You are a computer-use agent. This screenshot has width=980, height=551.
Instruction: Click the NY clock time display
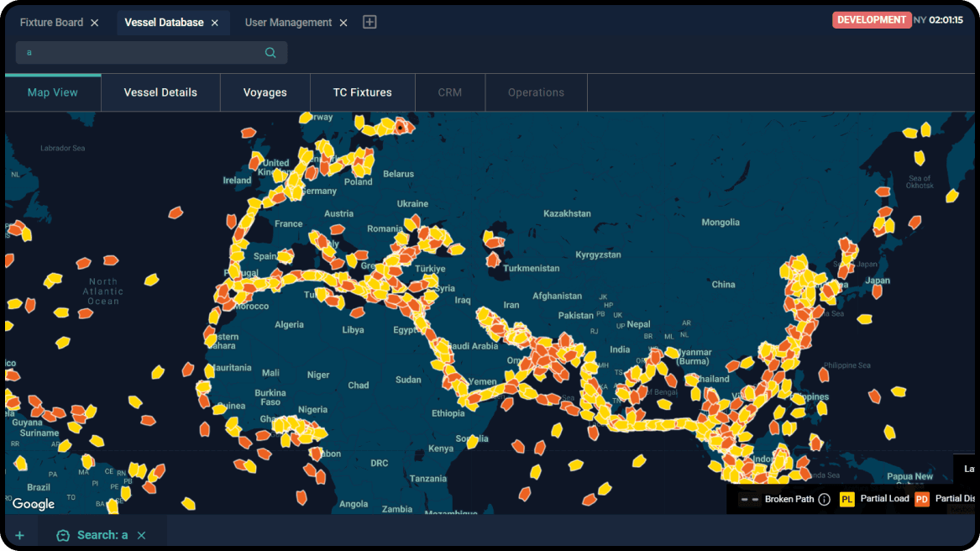(938, 20)
